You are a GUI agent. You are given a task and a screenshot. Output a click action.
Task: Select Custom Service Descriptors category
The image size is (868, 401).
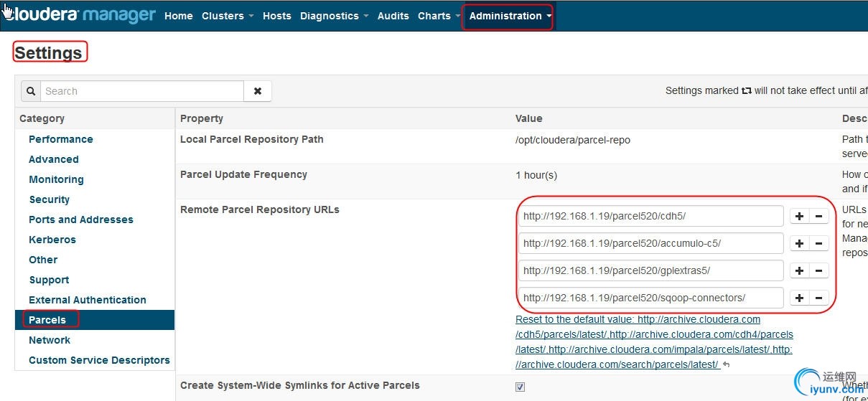pos(99,360)
